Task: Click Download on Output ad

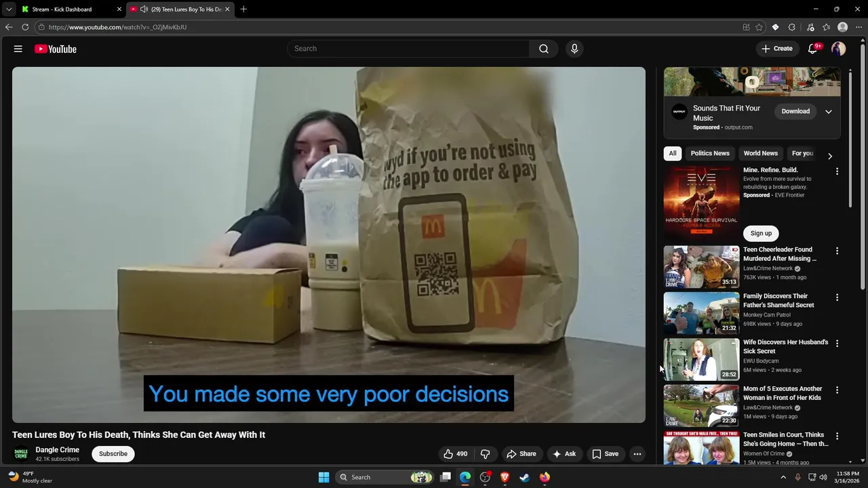Action: point(795,112)
